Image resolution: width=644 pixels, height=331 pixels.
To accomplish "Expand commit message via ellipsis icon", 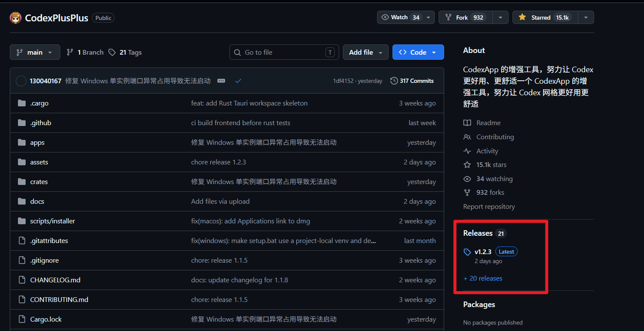I will pyautogui.click(x=221, y=81).
